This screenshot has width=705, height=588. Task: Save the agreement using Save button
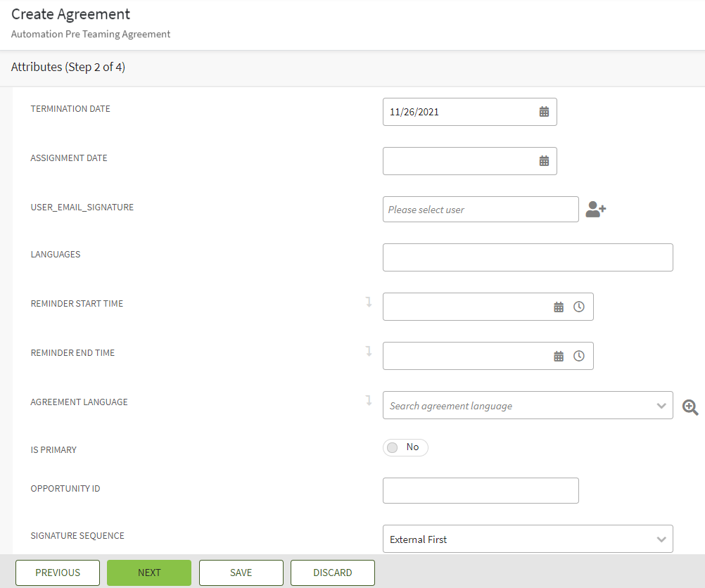pyautogui.click(x=241, y=573)
